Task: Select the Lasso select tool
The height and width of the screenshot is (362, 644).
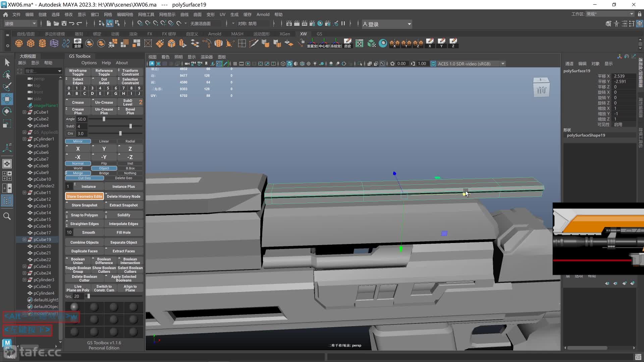Action: coord(7,74)
